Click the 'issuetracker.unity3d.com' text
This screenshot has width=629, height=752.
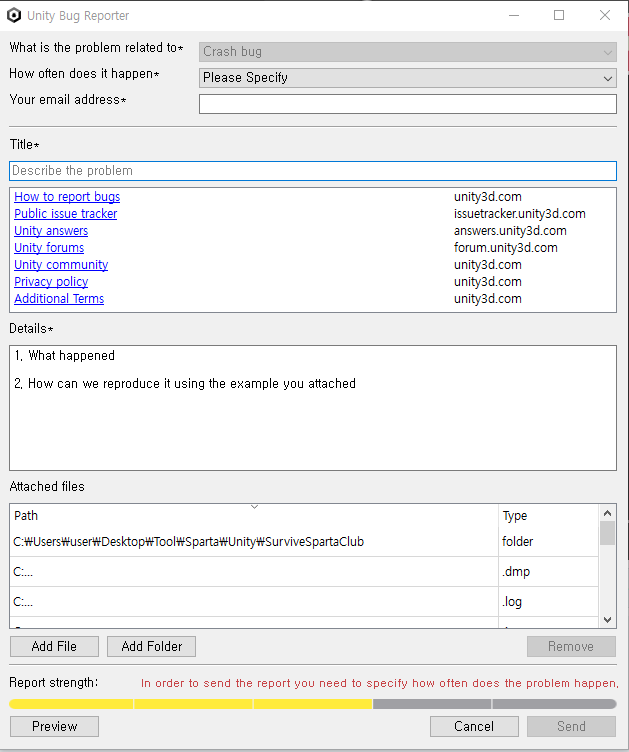click(520, 213)
